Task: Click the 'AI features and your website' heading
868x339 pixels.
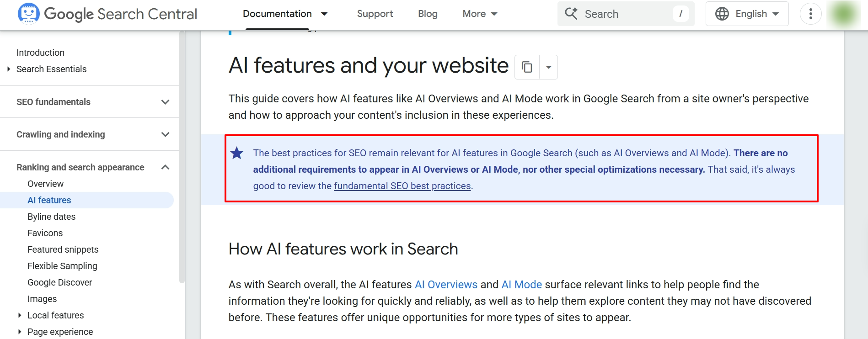Action: pos(369,65)
